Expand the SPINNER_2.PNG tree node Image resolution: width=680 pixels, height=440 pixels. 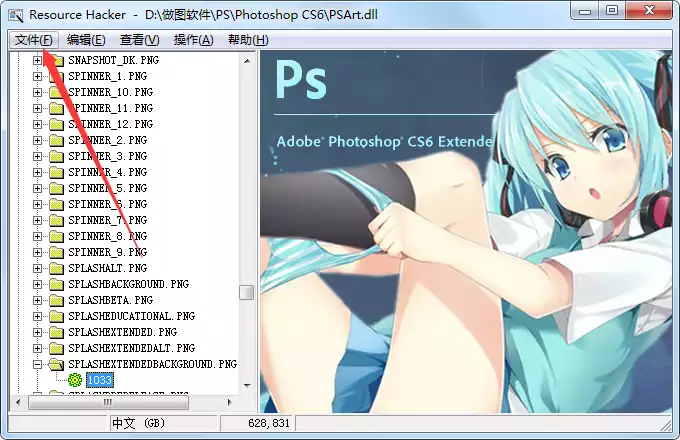coord(38,140)
